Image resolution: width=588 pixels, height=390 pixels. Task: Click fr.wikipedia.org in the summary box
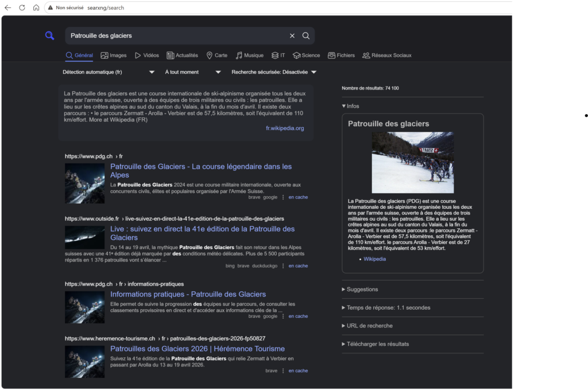(x=284, y=128)
